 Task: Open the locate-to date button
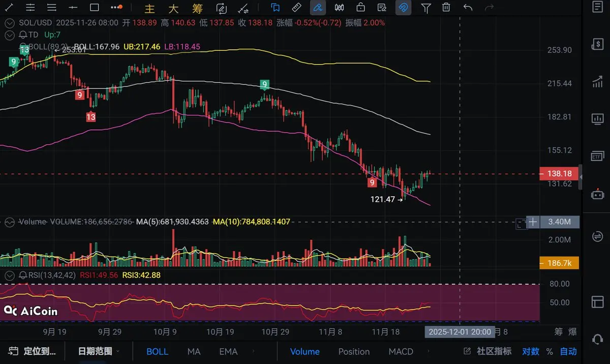coord(33,351)
